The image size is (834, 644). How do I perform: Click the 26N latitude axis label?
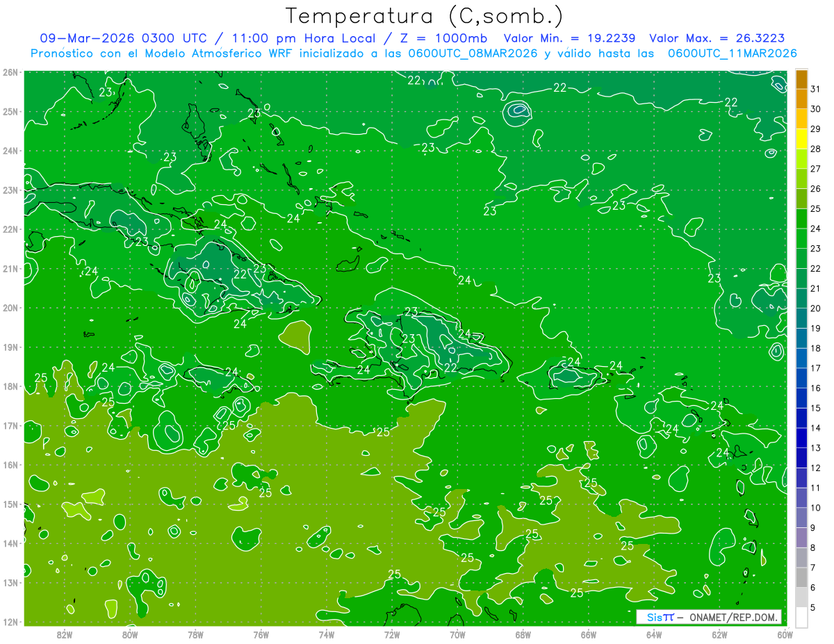tap(10, 72)
